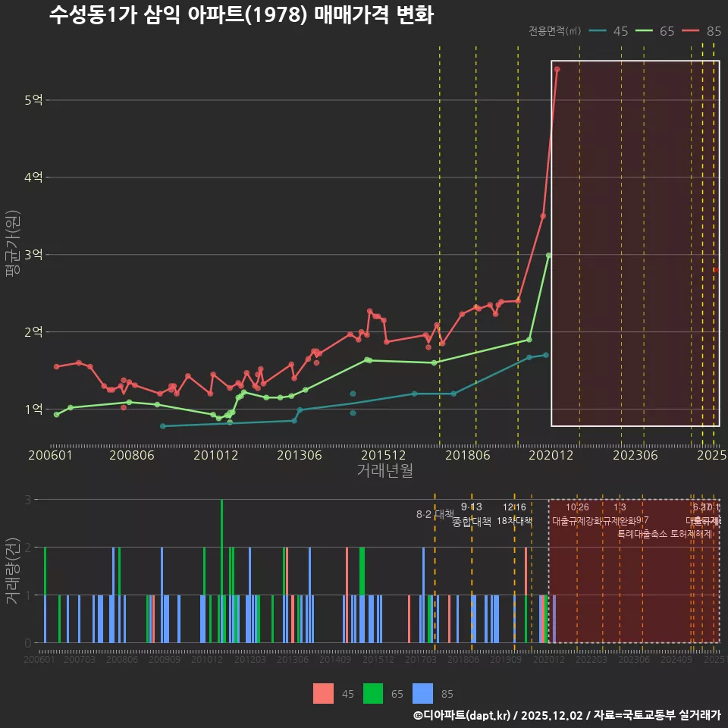Image resolution: width=728 pixels, height=728 pixels.
Task: Toggle the red 45 swatch in bottom legend
Action: (x=323, y=693)
